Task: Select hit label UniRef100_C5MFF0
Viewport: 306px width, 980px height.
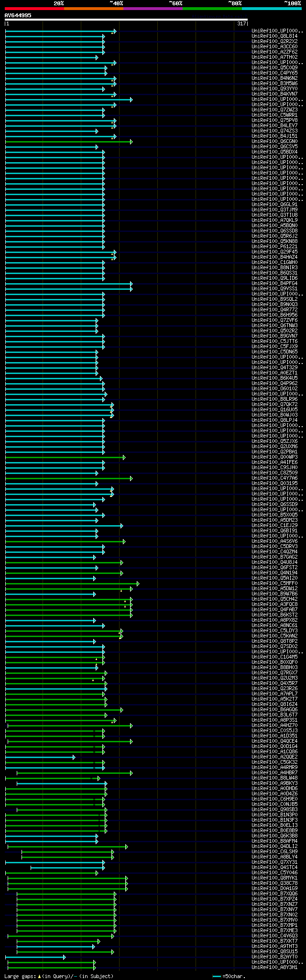Action: (274, 583)
